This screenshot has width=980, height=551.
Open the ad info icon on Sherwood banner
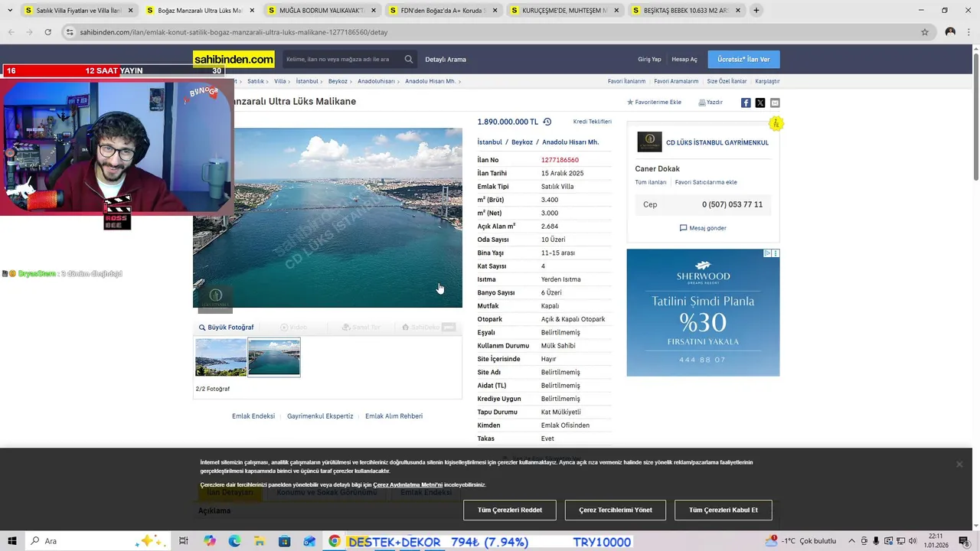pyautogui.click(x=767, y=253)
